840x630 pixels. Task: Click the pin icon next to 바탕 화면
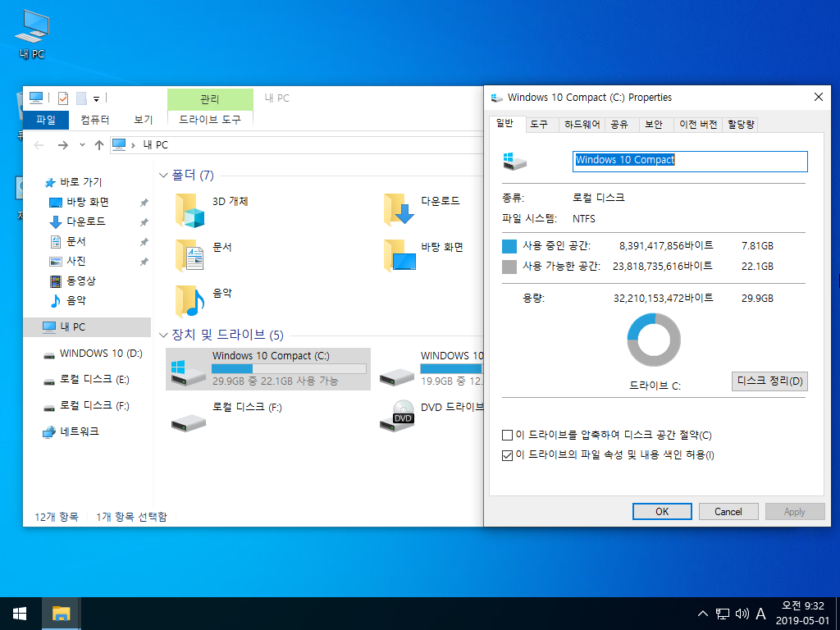tap(144, 203)
